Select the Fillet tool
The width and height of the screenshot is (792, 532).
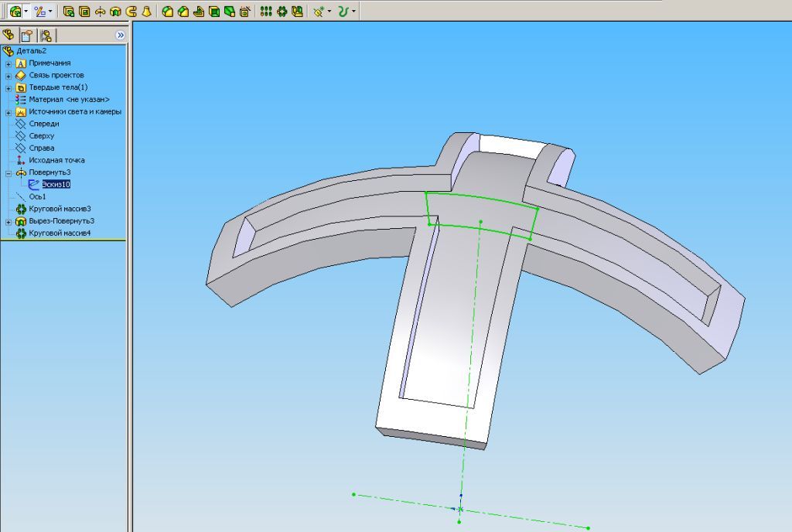pyautogui.click(x=167, y=12)
